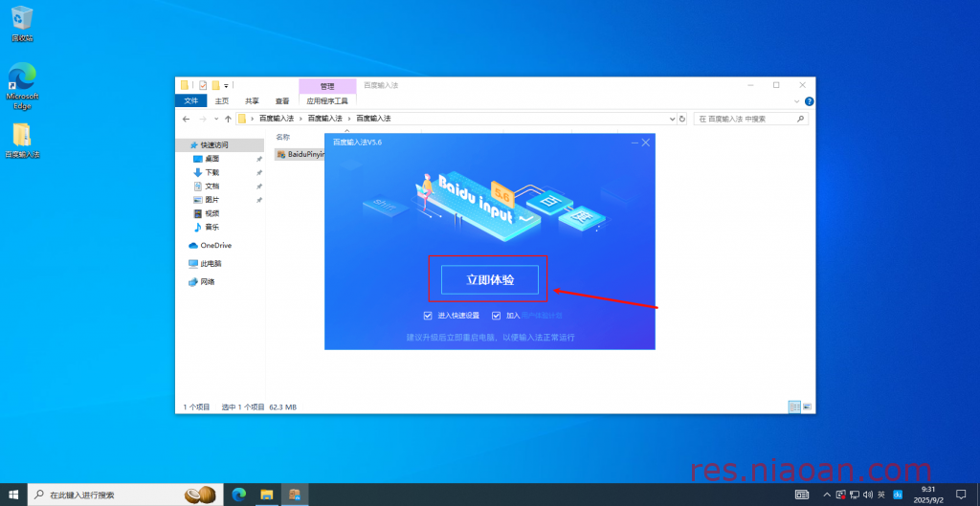The width and height of the screenshot is (980, 506).
Task: Open the recent locations dropdown arrow
Action: point(216,119)
